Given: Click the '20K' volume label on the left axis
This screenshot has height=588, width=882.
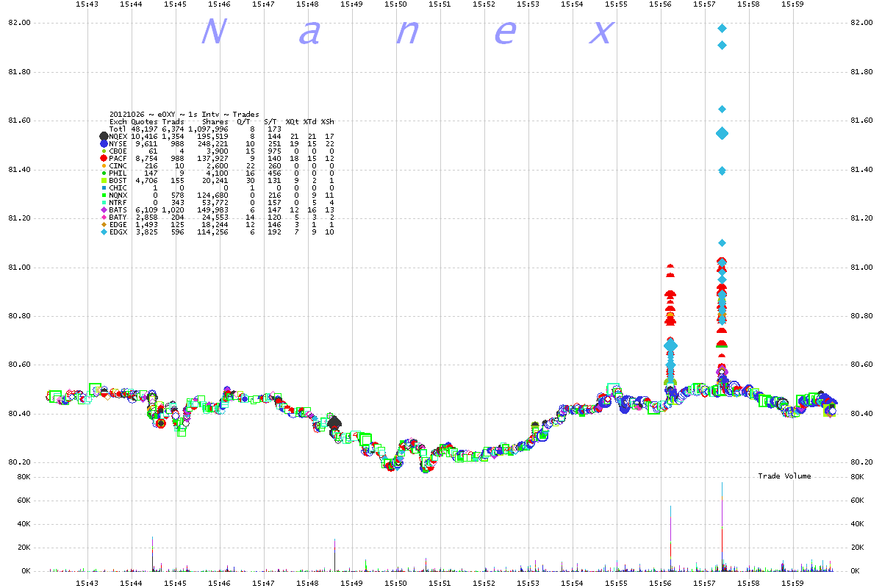Looking at the screenshot, I should (x=24, y=548).
